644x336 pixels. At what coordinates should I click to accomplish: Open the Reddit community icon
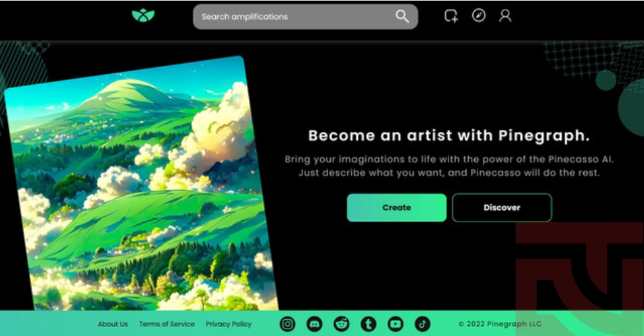(342, 324)
